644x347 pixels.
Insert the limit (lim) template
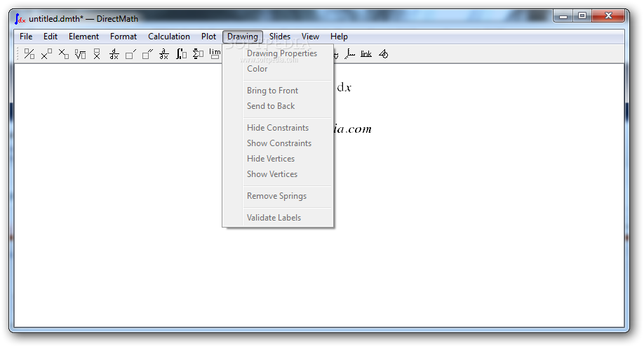point(215,54)
